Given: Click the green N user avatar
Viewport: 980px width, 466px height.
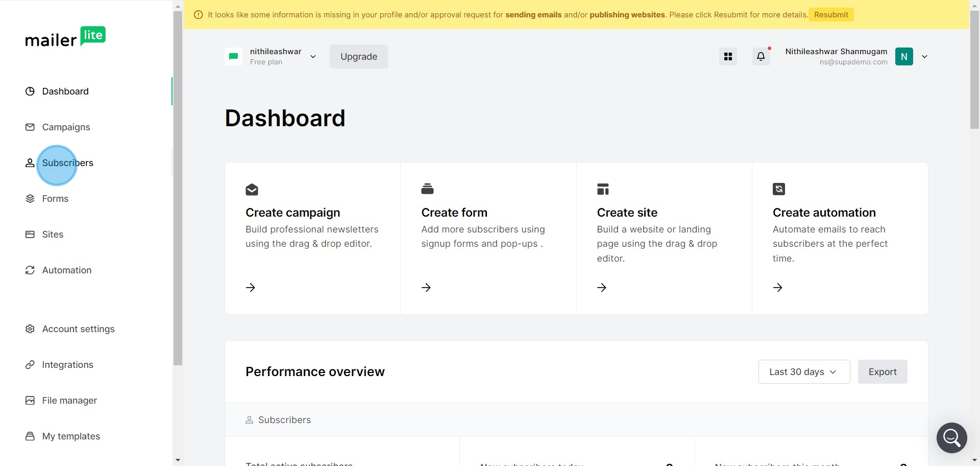Looking at the screenshot, I should [x=904, y=57].
